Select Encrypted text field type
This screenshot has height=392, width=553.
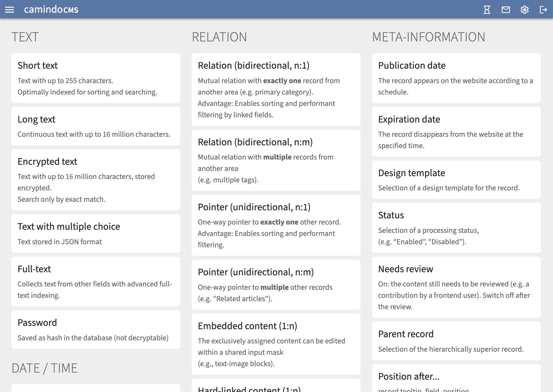point(96,180)
